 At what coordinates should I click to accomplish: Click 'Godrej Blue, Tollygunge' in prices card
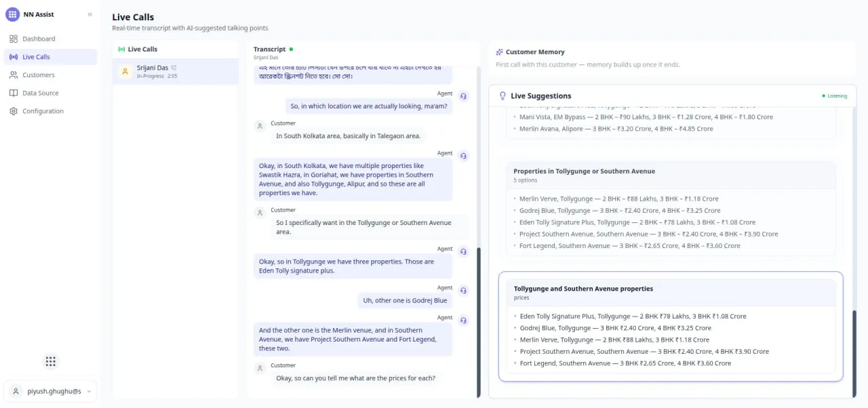click(616, 328)
